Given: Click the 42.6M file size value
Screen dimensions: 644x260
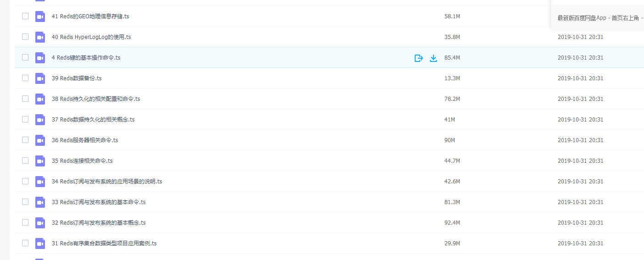Looking at the screenshot, I should click(x=452, y=182).
